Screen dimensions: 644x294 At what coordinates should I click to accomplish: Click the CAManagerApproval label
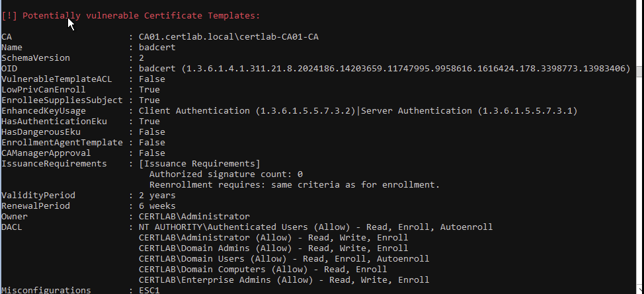pos(46,153)
